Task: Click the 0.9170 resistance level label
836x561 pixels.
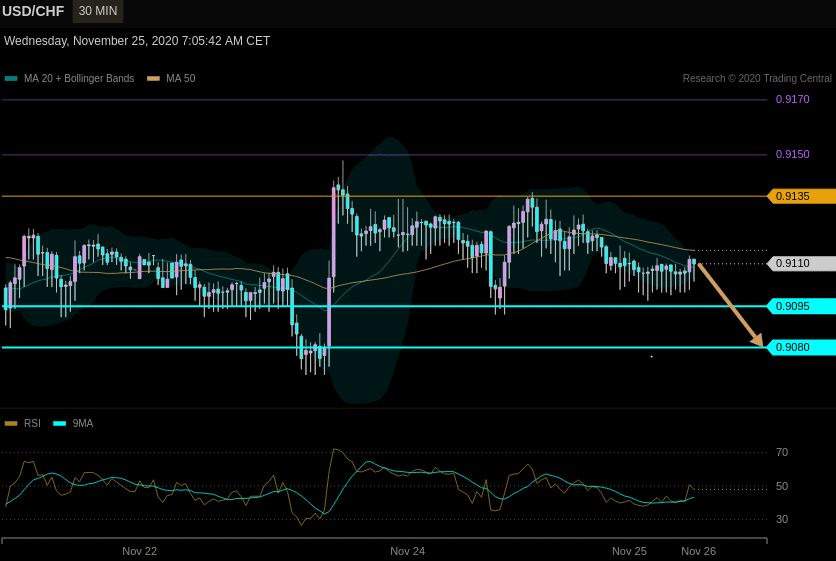Action: (x=792, y=99)
